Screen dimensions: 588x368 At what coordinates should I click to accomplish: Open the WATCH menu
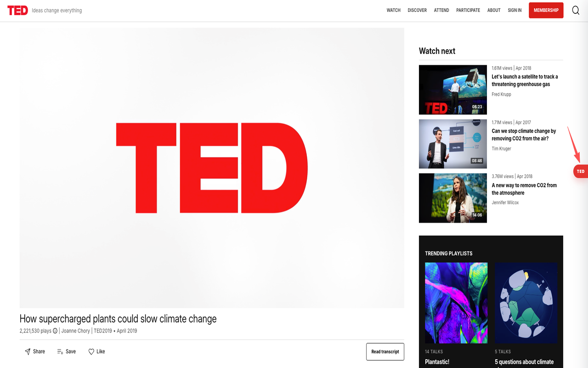click(x=394, y=10)
